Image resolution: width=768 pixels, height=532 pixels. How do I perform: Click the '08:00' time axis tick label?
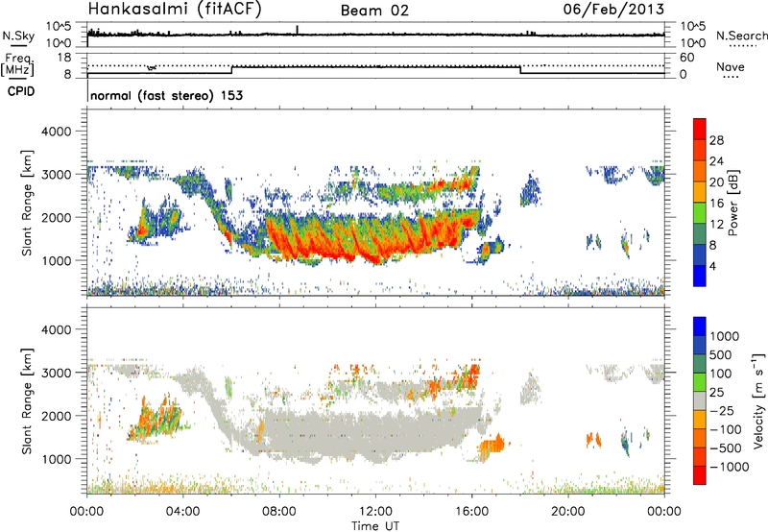(279, 512)
